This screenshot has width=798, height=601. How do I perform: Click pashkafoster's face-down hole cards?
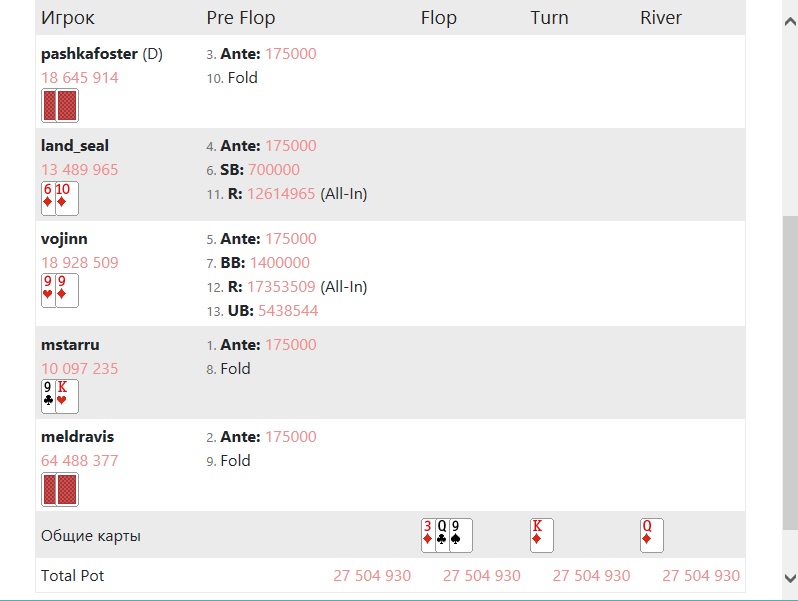pos(60,105)
